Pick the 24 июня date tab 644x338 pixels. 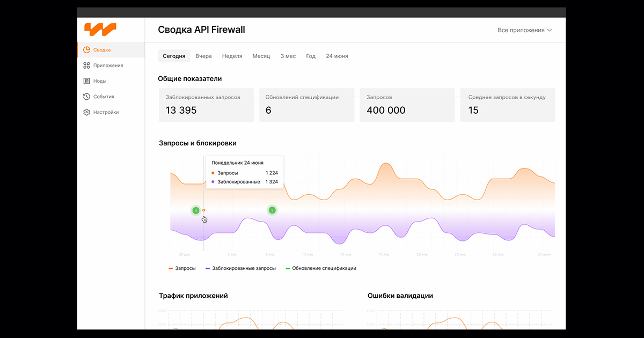(337, 56)
